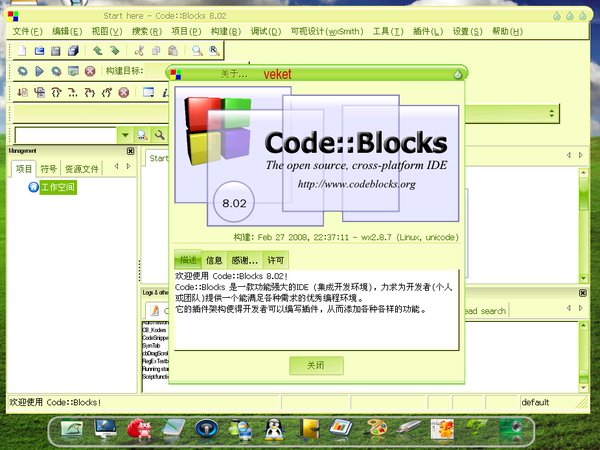Click the search options wrench-magnifier icon
Screen dimensions: 600x450
(x=160, y=135)
